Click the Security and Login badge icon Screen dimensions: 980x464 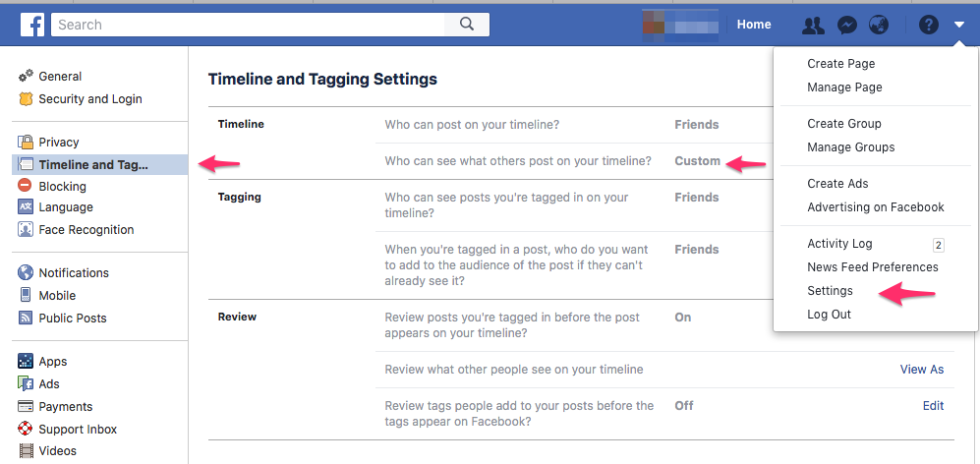pos(26,99)
